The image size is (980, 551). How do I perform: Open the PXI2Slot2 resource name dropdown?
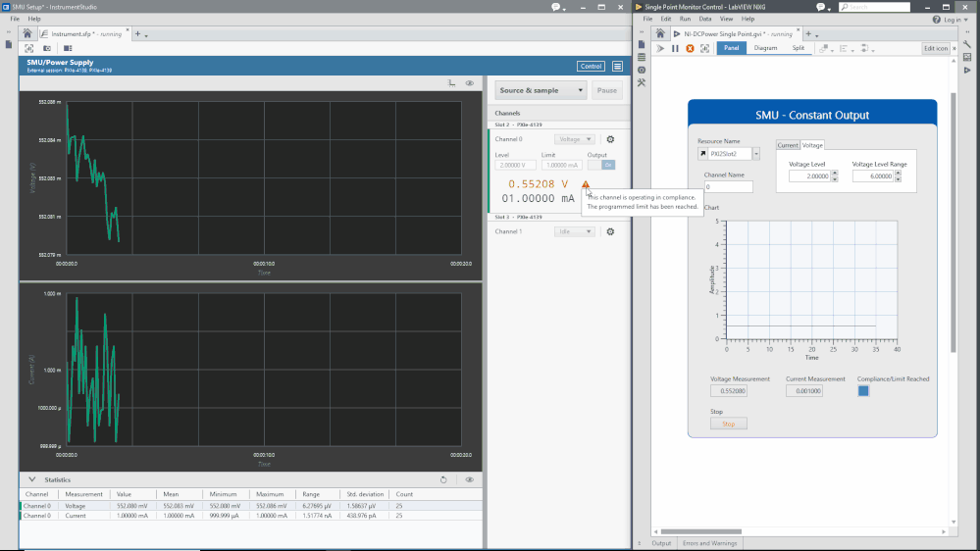(x=755, y=154)
